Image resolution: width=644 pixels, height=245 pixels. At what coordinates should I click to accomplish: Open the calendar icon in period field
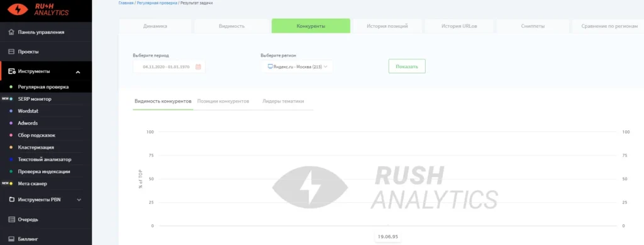(x=198, y=67)
